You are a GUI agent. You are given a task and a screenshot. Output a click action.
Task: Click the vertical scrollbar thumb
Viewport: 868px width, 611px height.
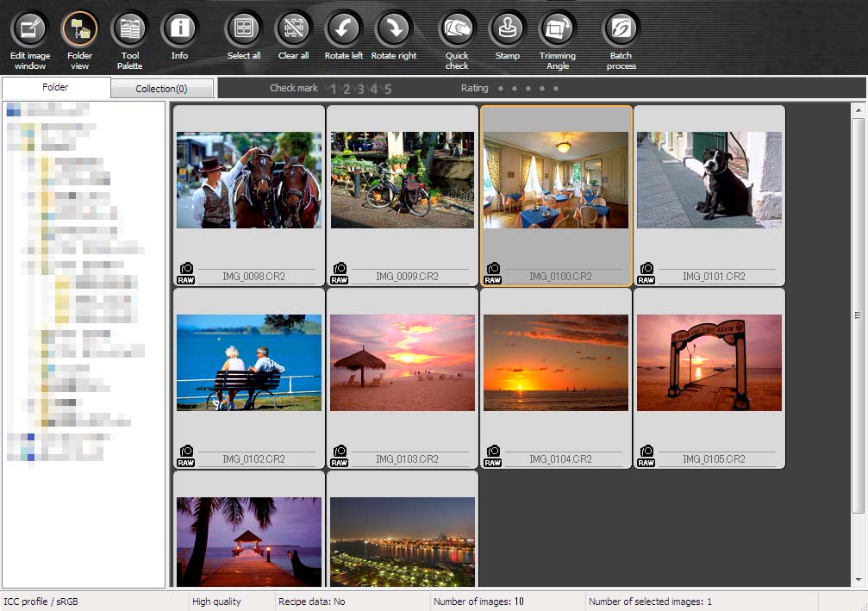coord(858,315)
